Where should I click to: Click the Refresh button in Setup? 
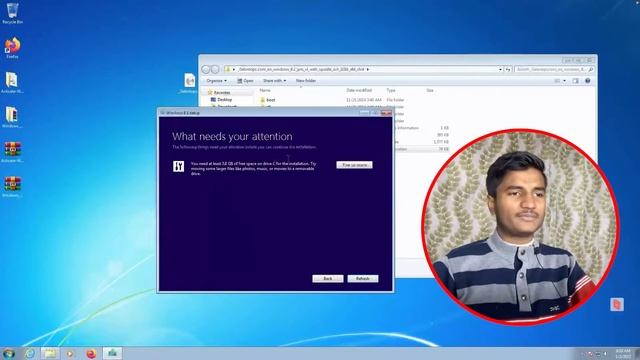click(x=363, y=278)
